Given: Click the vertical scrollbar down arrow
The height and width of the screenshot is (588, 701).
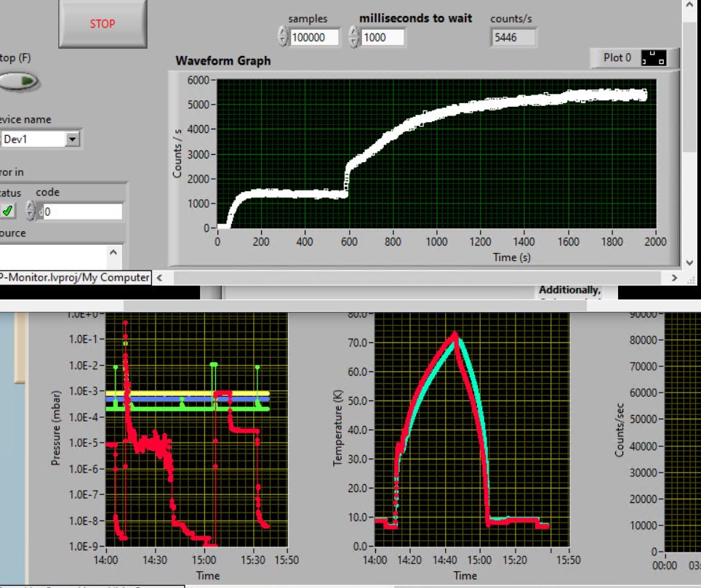Looking at the screenshot, I should (x=690, y=262).
